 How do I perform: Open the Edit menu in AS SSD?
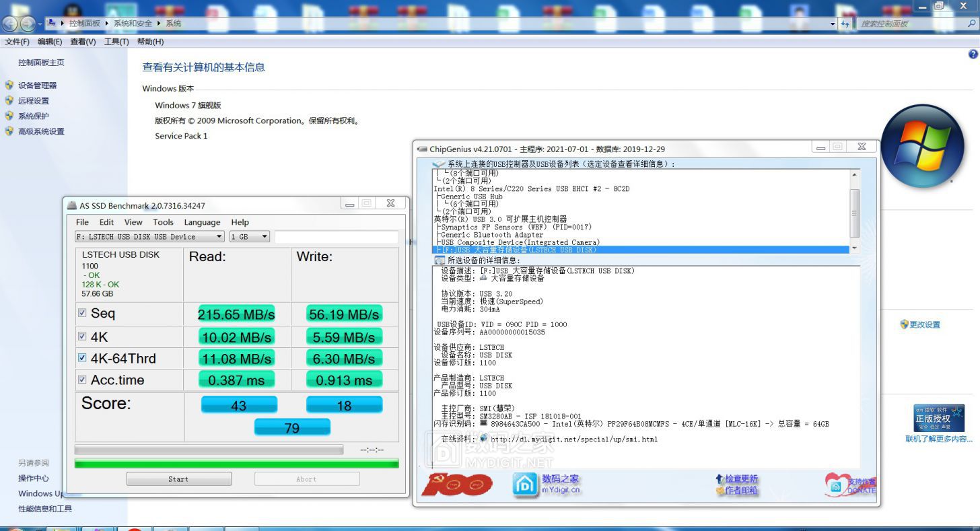pyautogui.click(x=106, y=222)
